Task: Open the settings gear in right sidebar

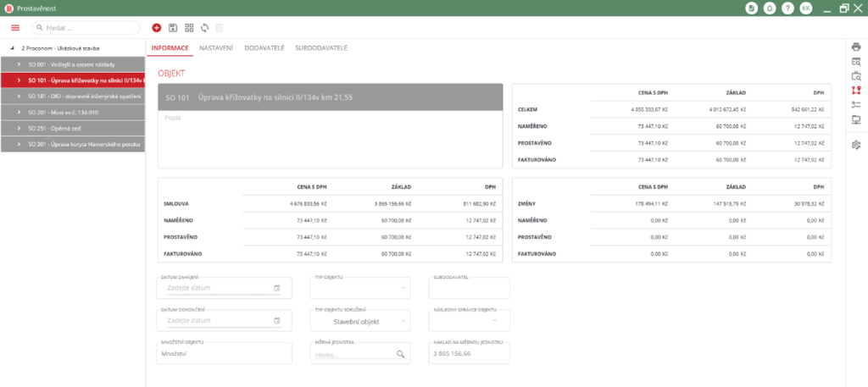Action: 856,145
